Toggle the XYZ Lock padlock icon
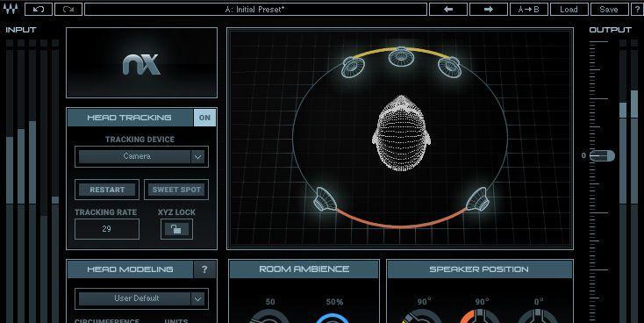Viewport: 644px width, 323px height. (x=176, y=229)
